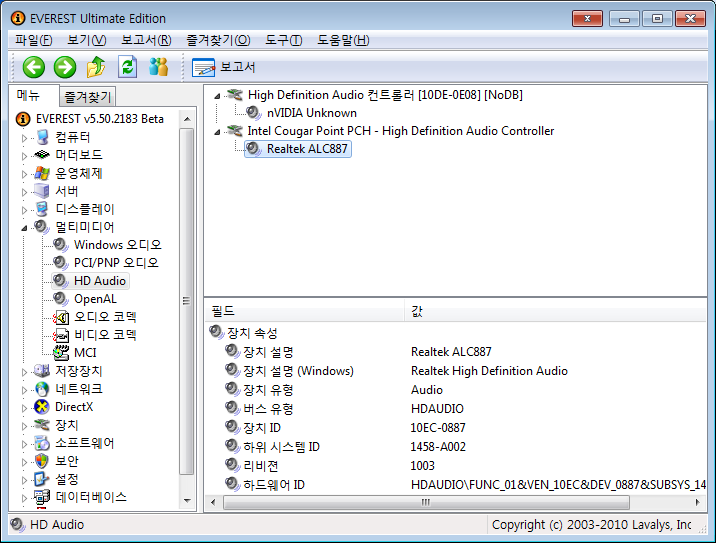Open the 보고서(R) menu
716x543 pixels.
[x=146, y=40]
